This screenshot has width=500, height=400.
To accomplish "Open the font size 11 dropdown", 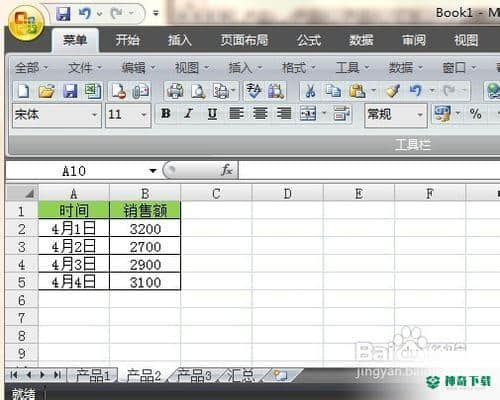I will (128, 115).
